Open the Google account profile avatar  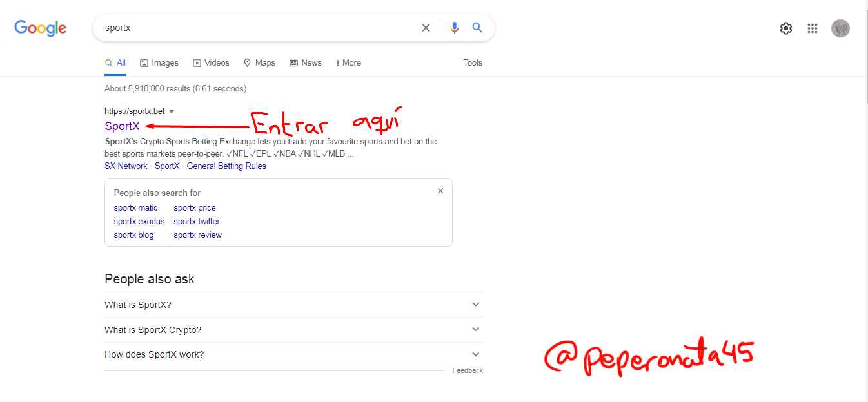(x=840, y=28)
